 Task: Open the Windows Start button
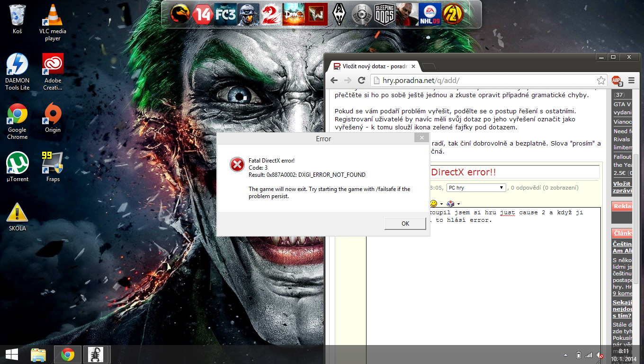click(x=12, y=354)
